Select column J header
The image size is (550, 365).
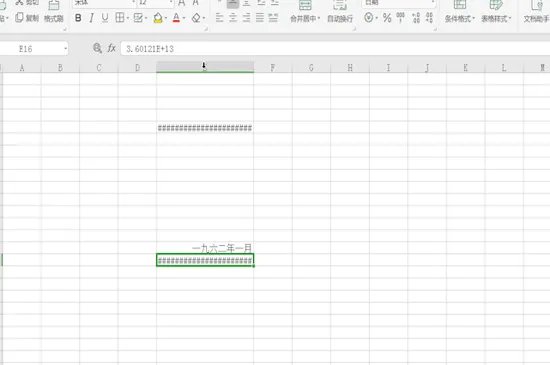pos(427,67)
